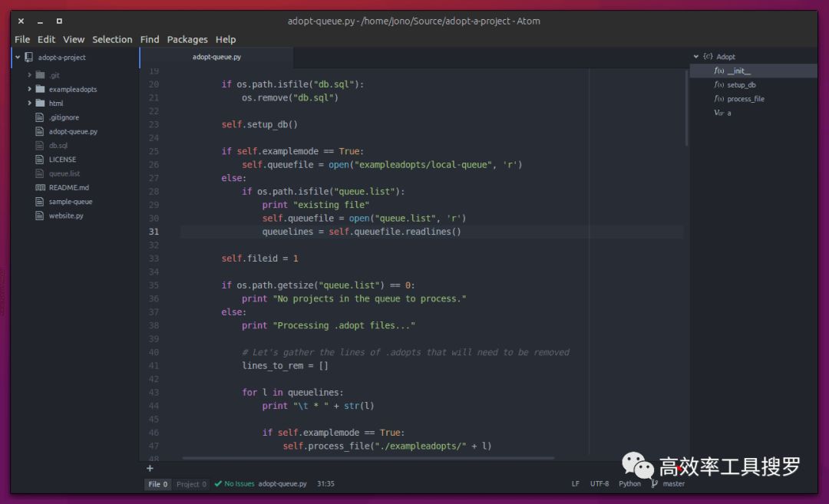Click the .git folder icon
The width and height of the screenshot is (829, 504).
pos(40,75)
